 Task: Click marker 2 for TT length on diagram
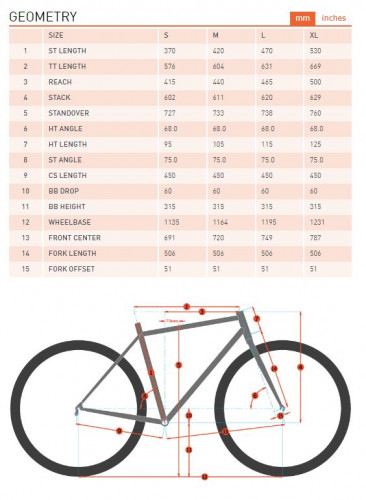pyautogui.click(x=187, y=307)
